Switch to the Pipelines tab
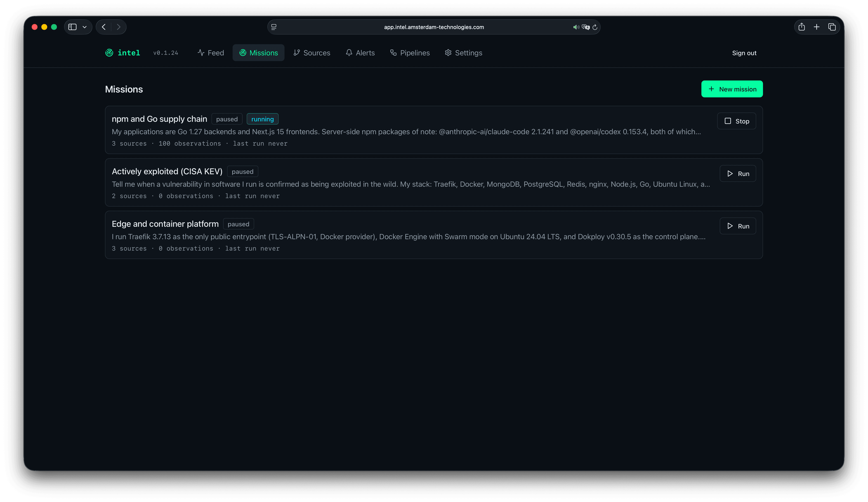This screenshot has width=868, height=502. (410, 53)
